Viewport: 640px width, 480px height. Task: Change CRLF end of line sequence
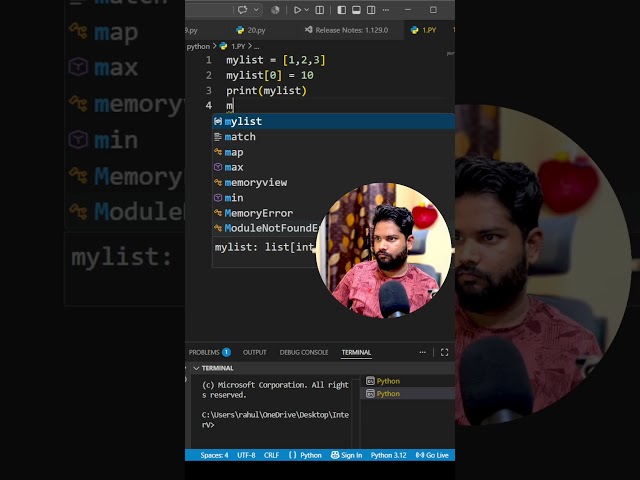271,455
